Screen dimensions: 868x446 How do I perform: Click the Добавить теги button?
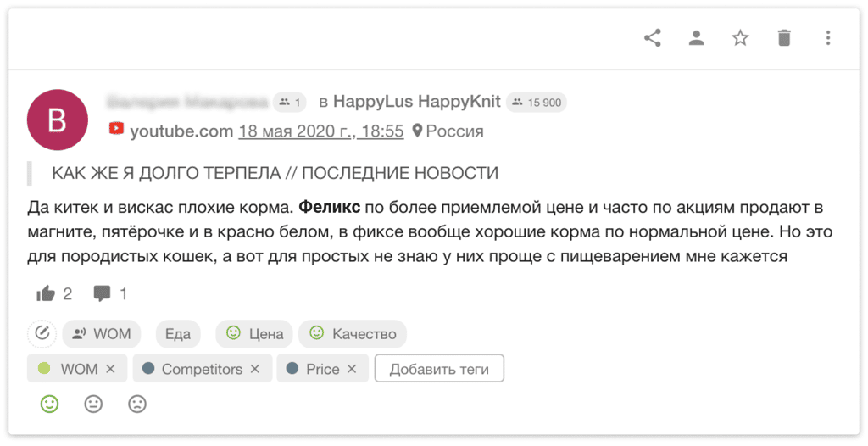pyautogui.click(x=439, y=369)
